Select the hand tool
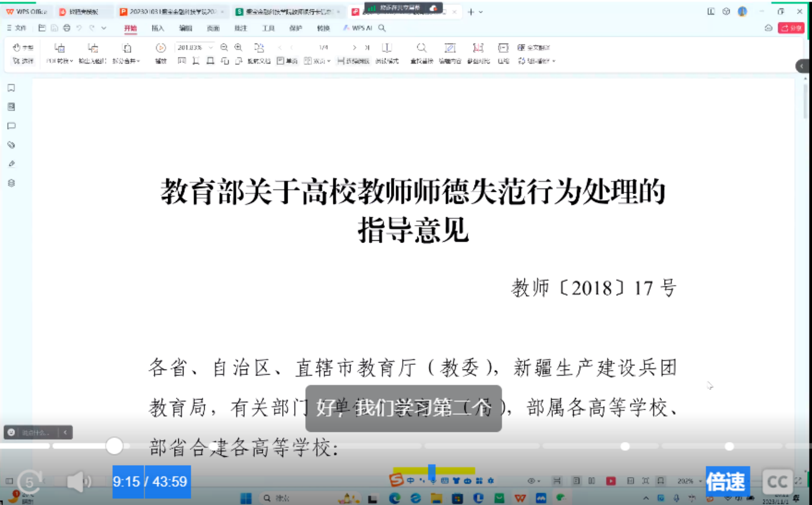The width and height of the screenshot is (812, 505). coord(23,48)
